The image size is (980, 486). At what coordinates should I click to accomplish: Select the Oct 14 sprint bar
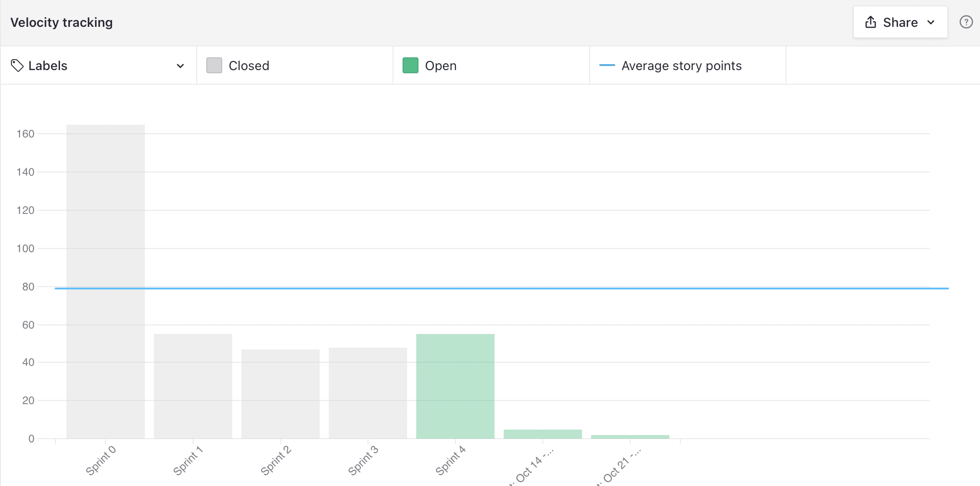point(543,434)
